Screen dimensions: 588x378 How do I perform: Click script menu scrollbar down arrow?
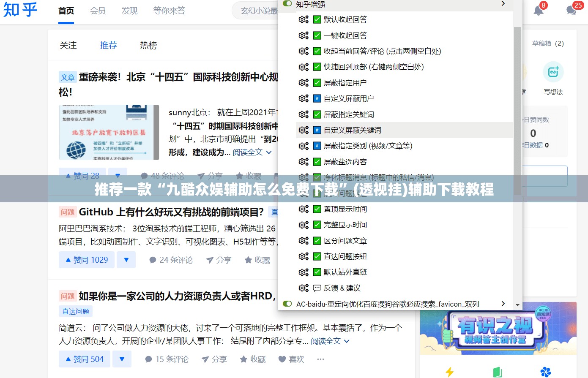coord(517,305)
